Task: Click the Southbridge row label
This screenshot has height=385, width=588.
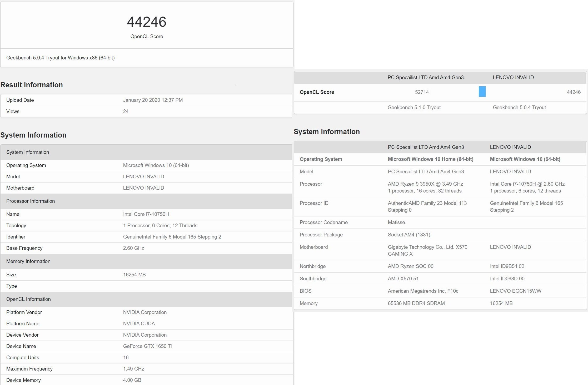Action: coord(313,279)
